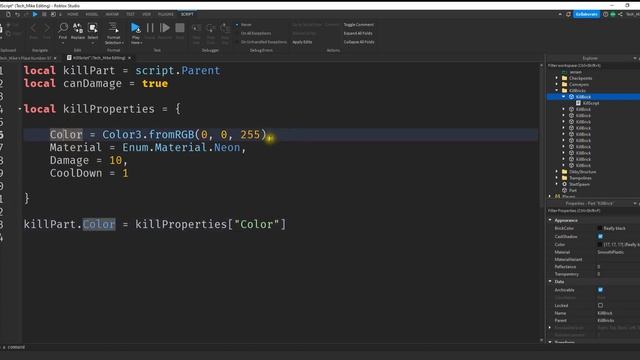Click the StartSpawn spawn icon in Explorer
The width and height of the screenshot is (640, 360).
point(564,184)
